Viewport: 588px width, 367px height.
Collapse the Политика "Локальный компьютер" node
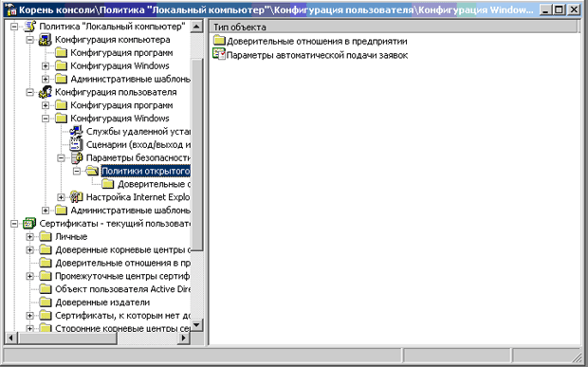[x=14, y=27]
